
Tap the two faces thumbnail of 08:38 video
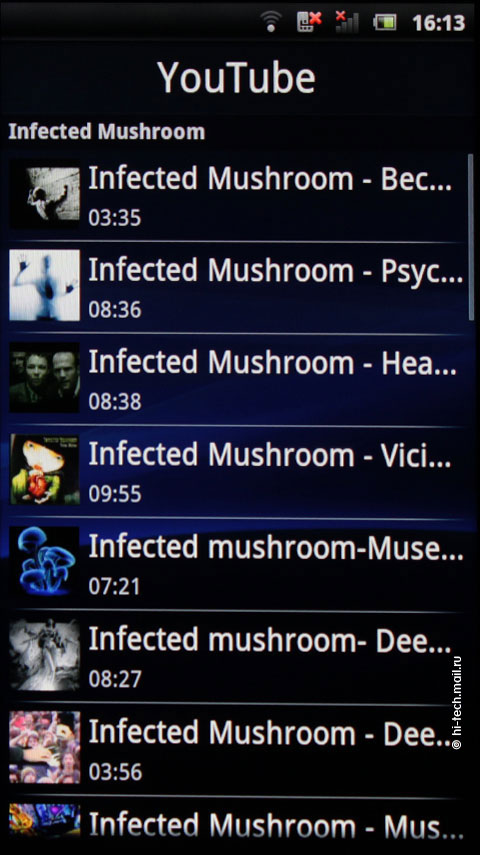(x=45, y=377)
